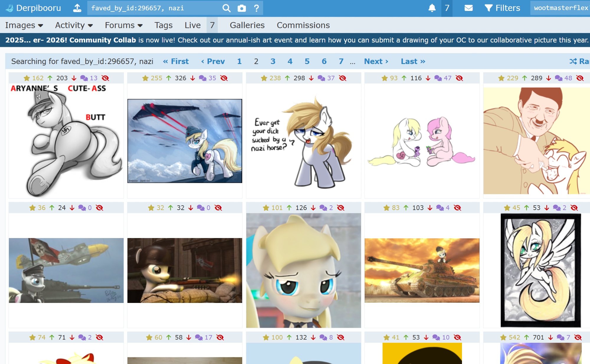Open the Galleries menu item

247,25
